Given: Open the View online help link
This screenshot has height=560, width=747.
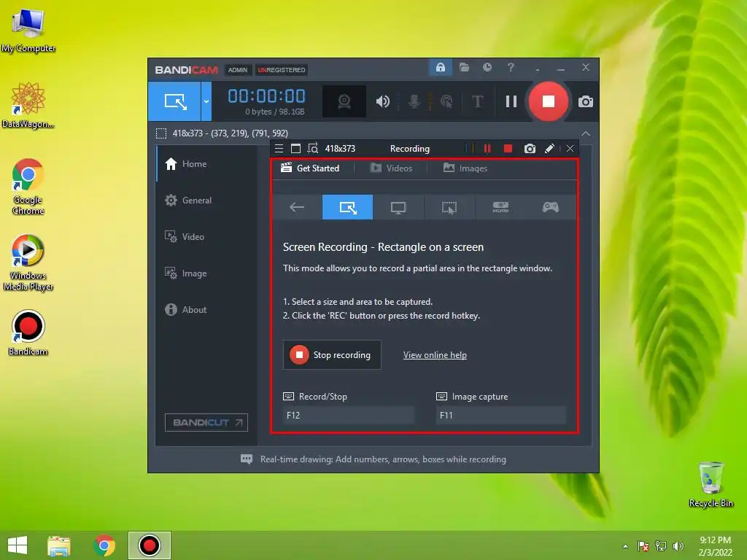Looking at the screenshot, I should (x=435, y=355).
